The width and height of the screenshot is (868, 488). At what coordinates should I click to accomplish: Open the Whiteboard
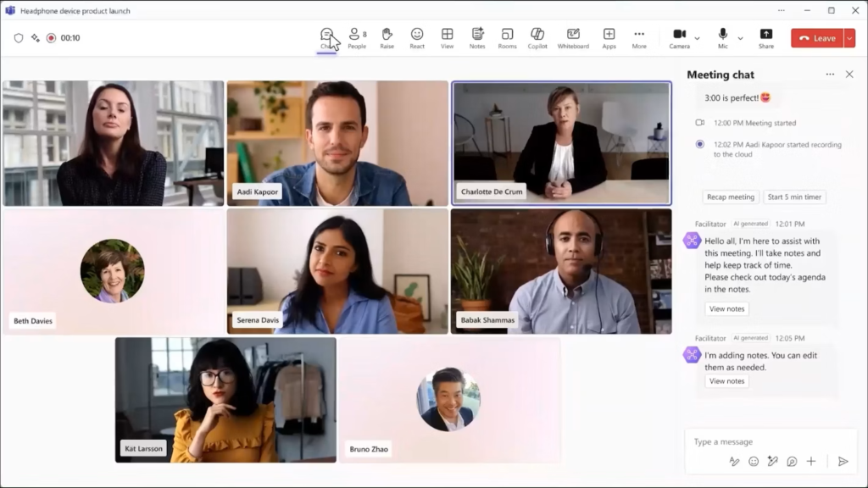coord(573,38)
